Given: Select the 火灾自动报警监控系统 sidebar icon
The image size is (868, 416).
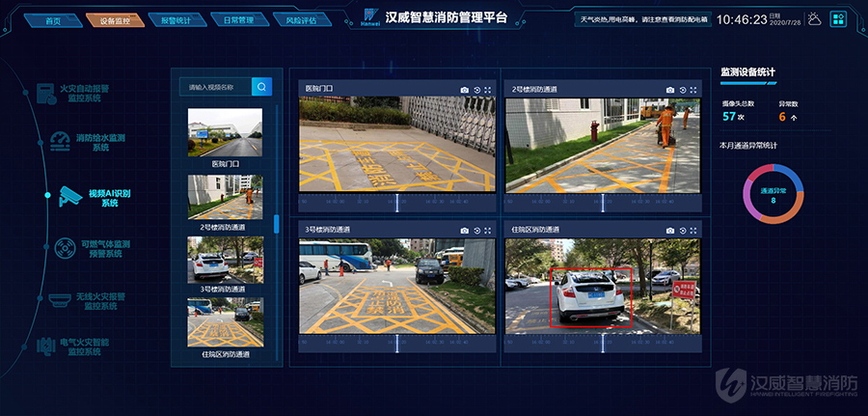Looking at the screenshot, I should [x=46, y=94].
